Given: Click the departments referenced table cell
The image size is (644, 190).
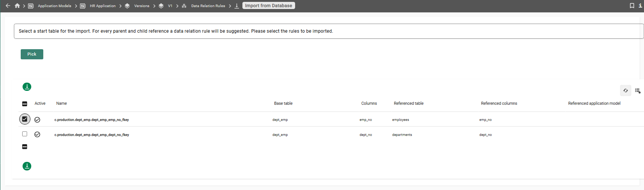Looking at the screenshot, I should click(402, 135).
